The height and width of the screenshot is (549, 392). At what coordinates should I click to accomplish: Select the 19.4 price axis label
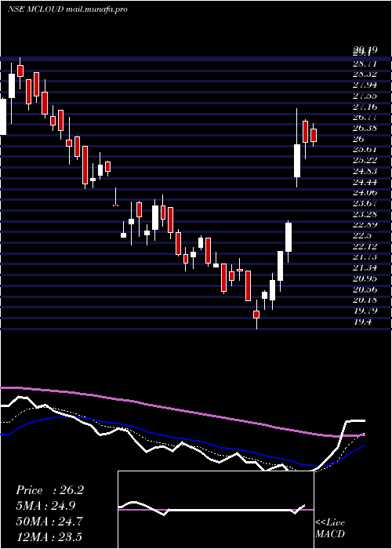coord(361,322)
